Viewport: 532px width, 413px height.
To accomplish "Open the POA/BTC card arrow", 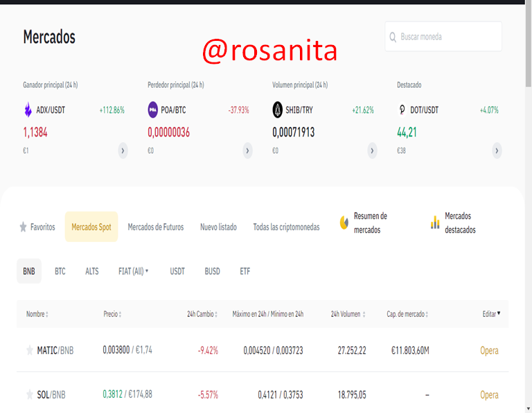I will pyautogui.click(x=247, y=150).
